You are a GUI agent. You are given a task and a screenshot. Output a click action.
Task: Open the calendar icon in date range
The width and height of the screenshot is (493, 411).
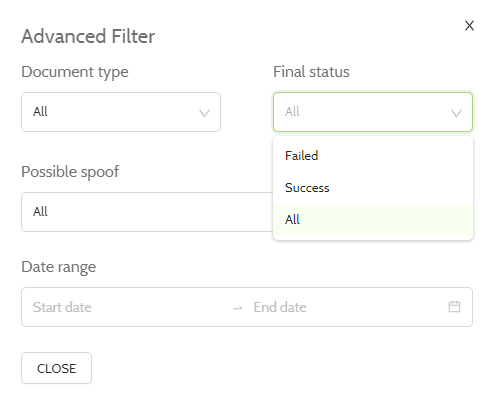[x=454, y=307]
